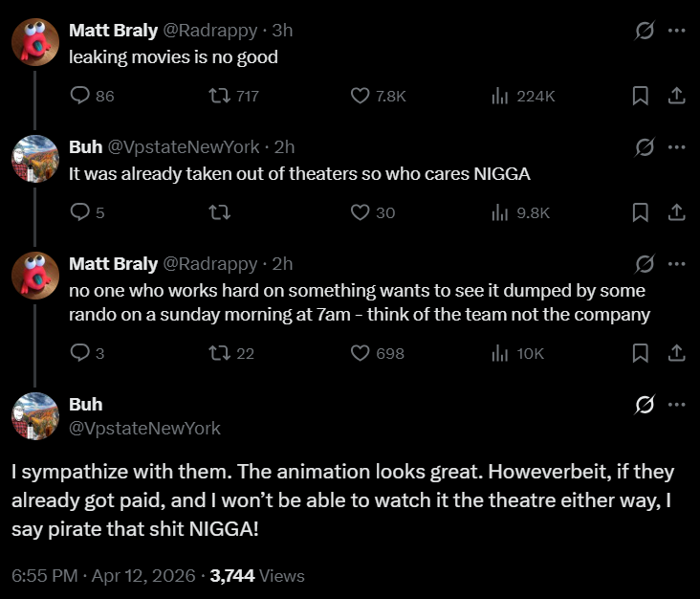
Task: Open more options on Buh's 2h reply
Action: tap(676, 147)
